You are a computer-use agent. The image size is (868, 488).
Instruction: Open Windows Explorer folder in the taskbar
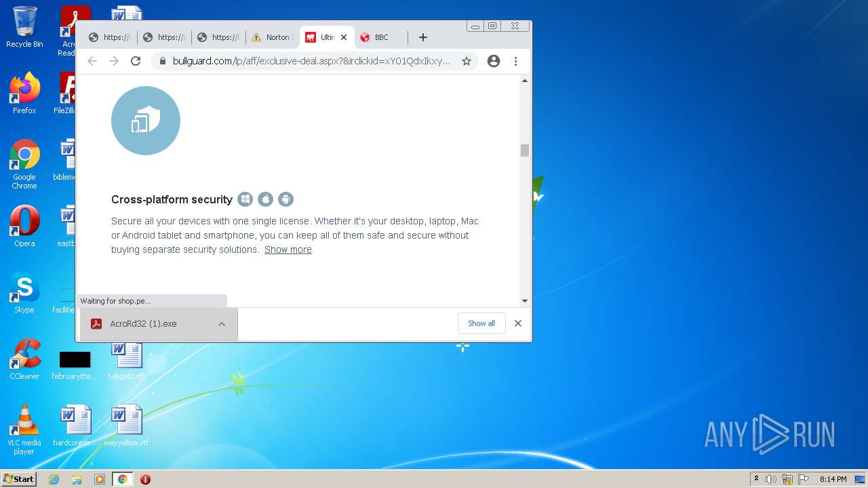[x=77, y=479]
